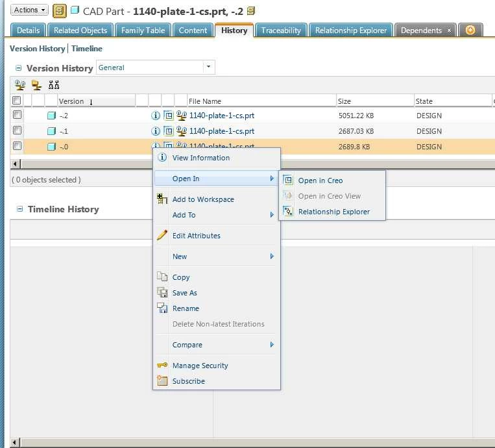
Task: Open the Family Table tab
Action: pos(143,31)
